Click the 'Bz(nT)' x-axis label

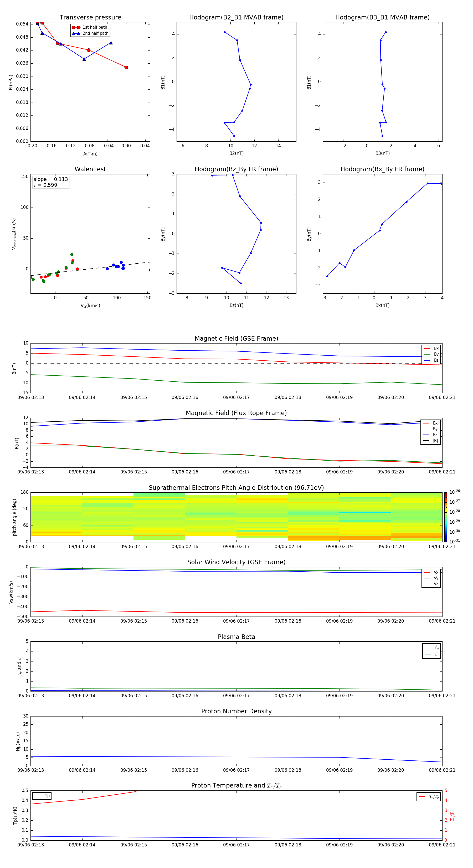click(x=236, y=305)
